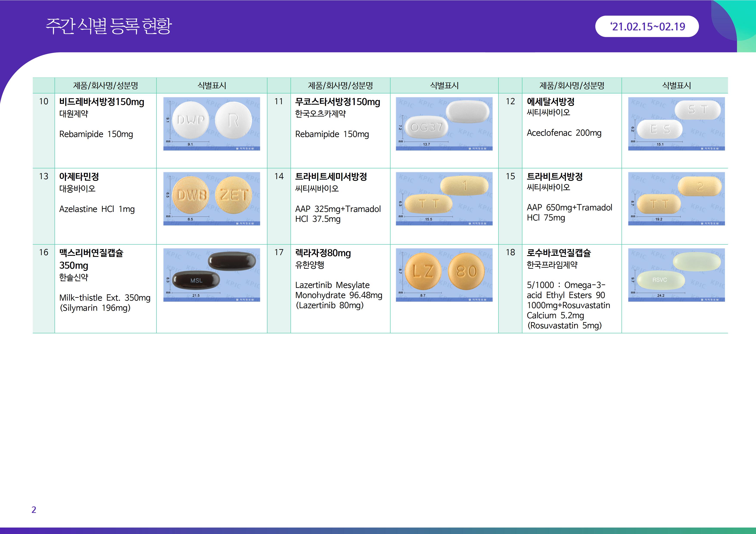Select the ES / ST tablet thumbnail

[676, 124]
